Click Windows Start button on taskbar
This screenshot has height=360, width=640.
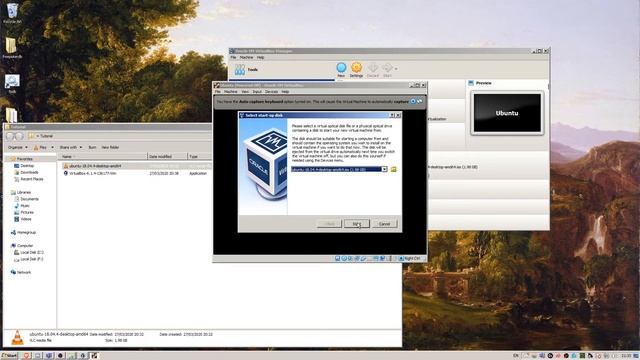click(9, 356)
